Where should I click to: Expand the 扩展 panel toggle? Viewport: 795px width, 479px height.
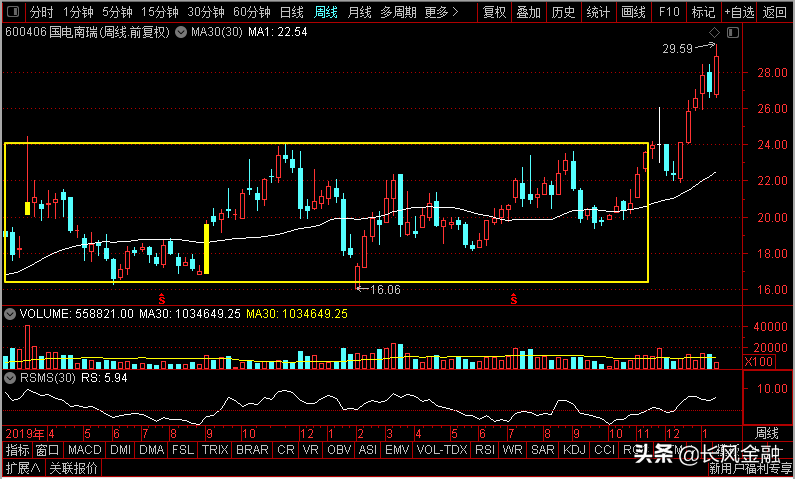pyautogui.click(x=24, y=467)
